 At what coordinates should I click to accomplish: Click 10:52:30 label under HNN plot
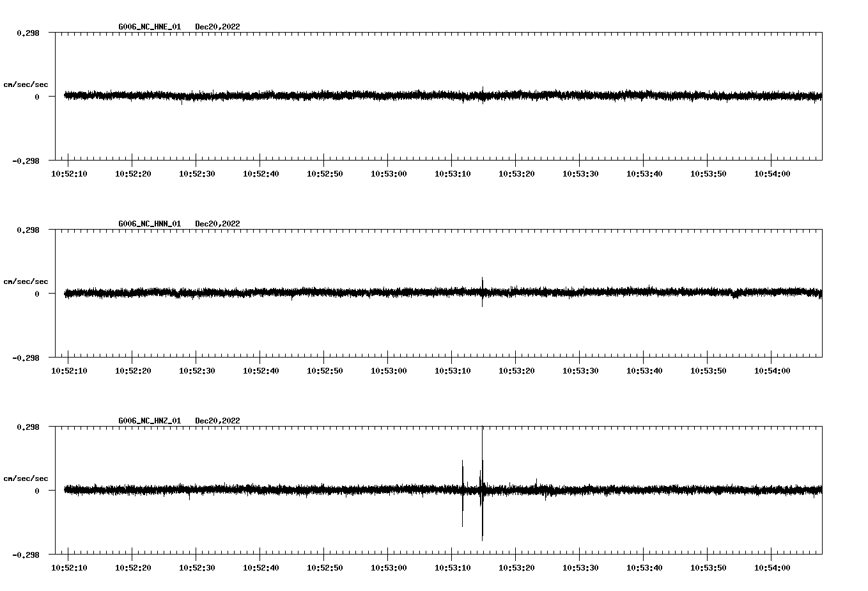click(x=197, y=371)
